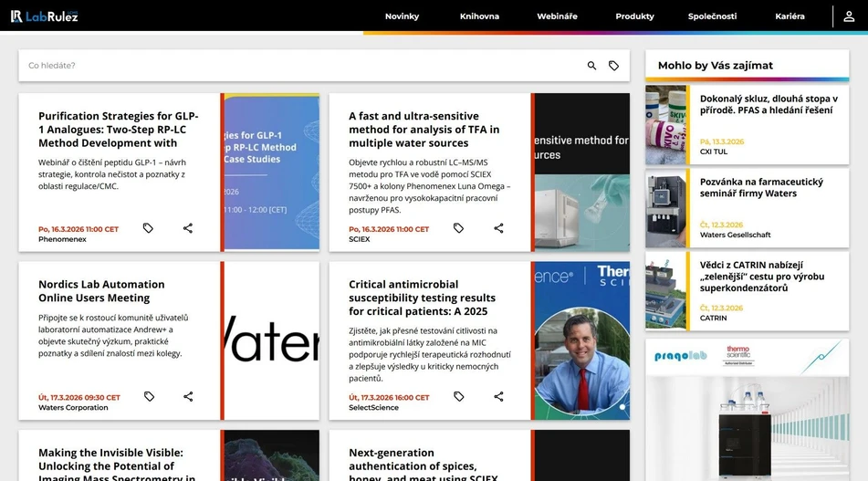Viewport: 868px width, 481px height.
Task: Go to Knihovna in top navigation
Action: 479,16
